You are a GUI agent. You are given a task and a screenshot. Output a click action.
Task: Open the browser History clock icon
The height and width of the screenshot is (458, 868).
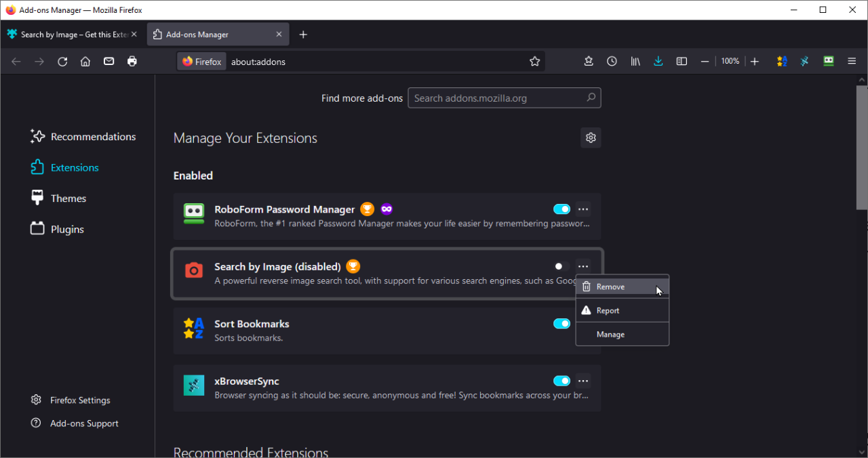pos(612,61)
